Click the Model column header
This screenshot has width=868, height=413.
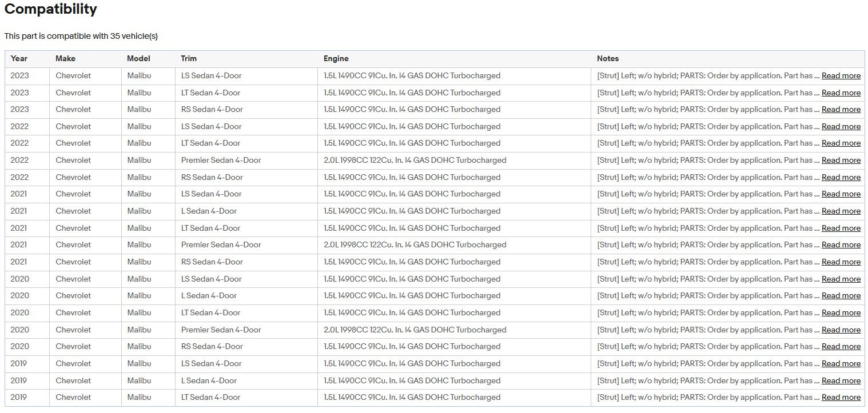coord(138,58)
